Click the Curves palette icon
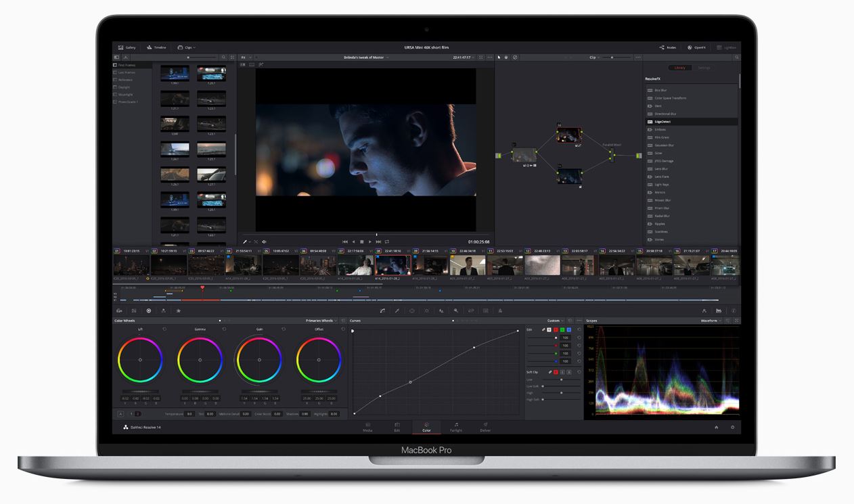The width and height of the screenshot is (854, 504). click(x=382, y=311)
